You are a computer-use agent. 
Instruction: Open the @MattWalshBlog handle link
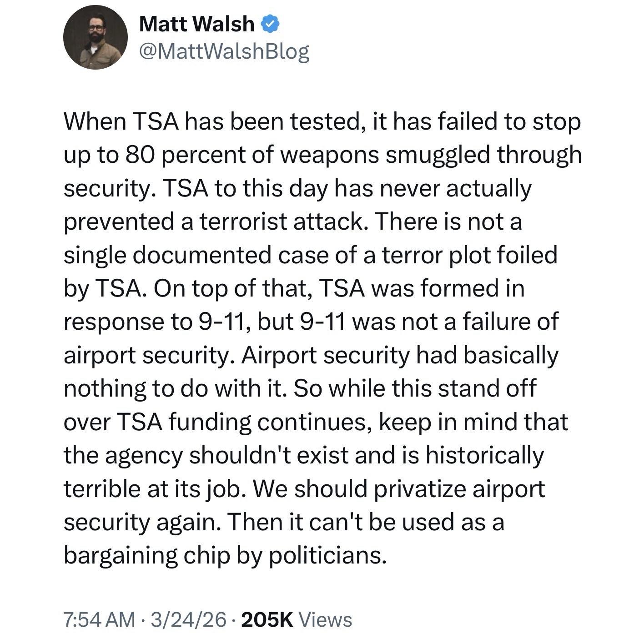coord(224,51)
